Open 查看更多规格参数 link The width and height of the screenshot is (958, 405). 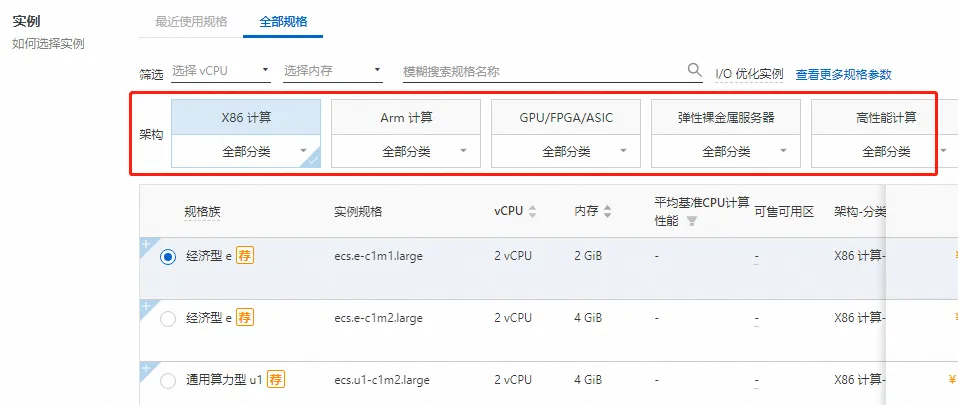843,74
